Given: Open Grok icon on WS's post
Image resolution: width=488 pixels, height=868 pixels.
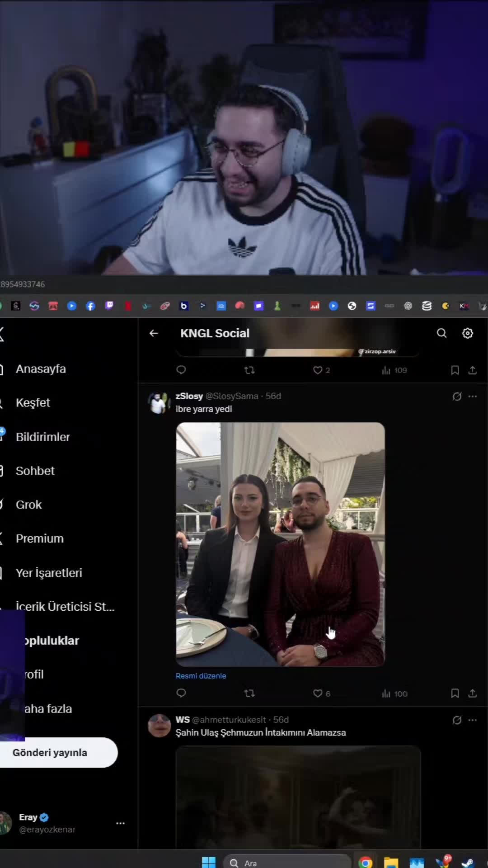Looking at the screenshot, I should click(457, 720).
